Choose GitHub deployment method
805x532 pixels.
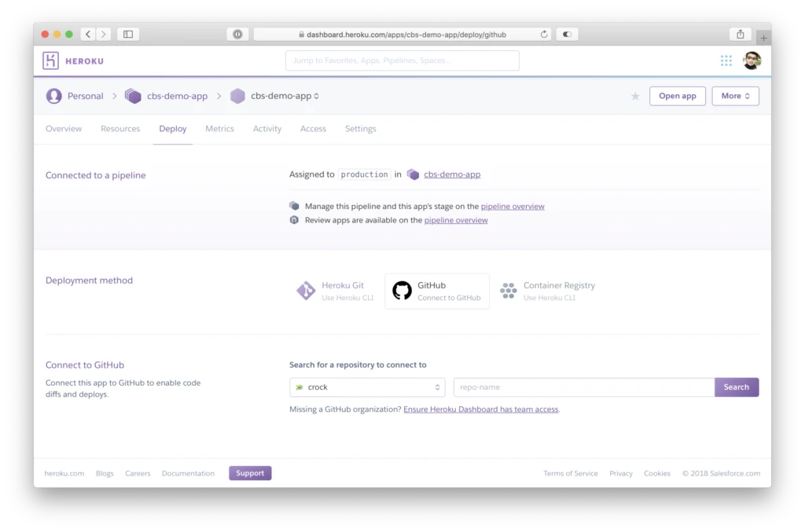tap(437, 291)
